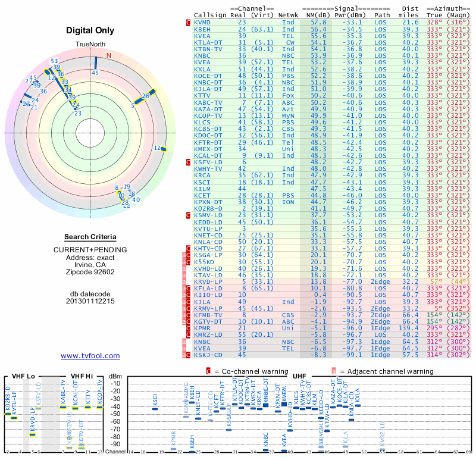The width and height of the screenshot is (476, 457).
Task: Select the pink 'a' icon next to KTAV-LD
Action: point(184,275)
